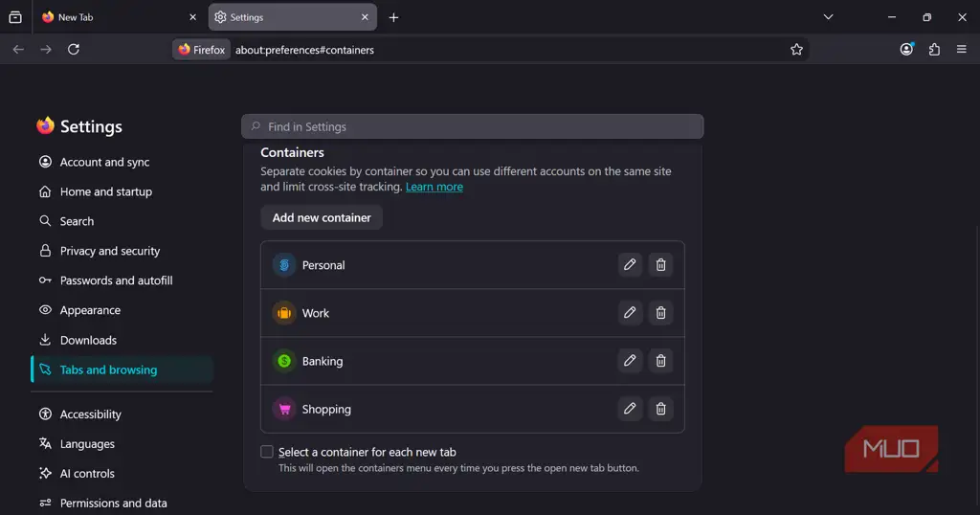
Task: Follow the Learn more link
Action: (x=434, y=187)
